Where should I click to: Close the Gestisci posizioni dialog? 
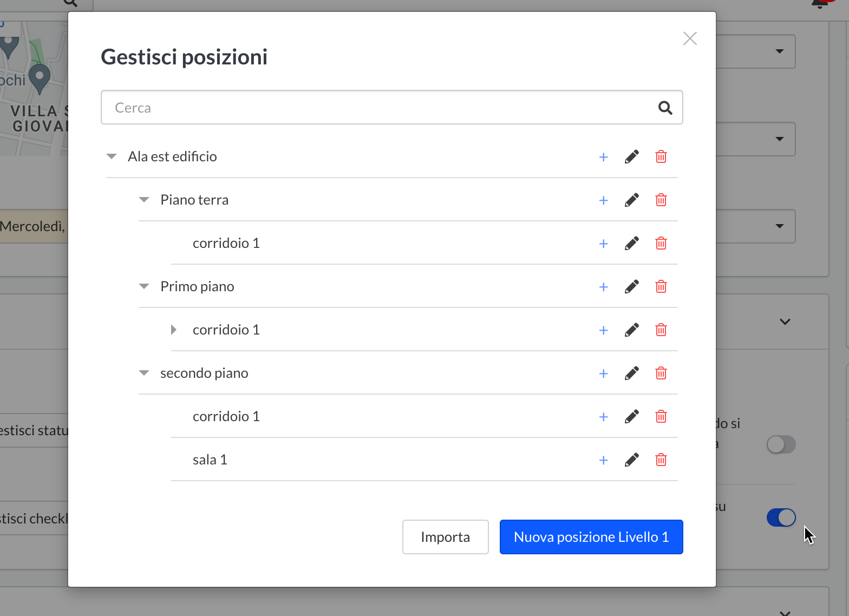(690, 38)
